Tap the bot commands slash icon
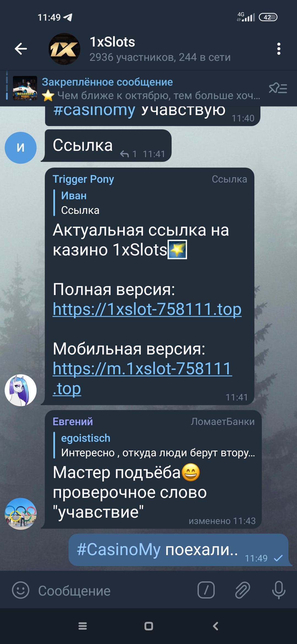This screenshot has height=644, width=297. pyautogui.click(x=206, y=590)
